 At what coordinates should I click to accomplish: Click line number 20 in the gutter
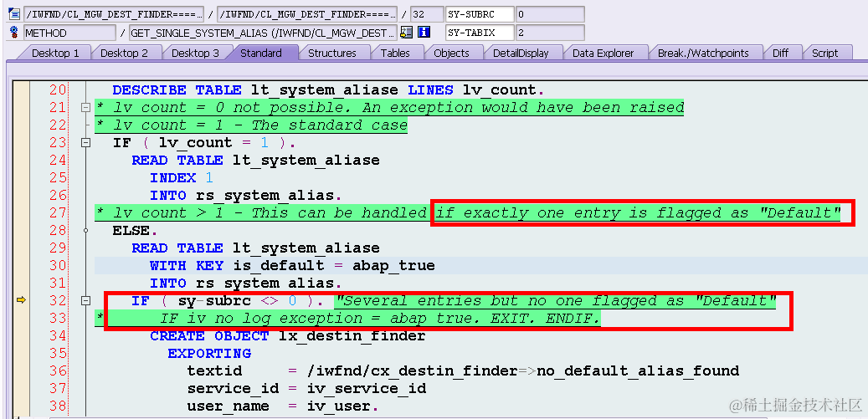(x=58, y=89)
